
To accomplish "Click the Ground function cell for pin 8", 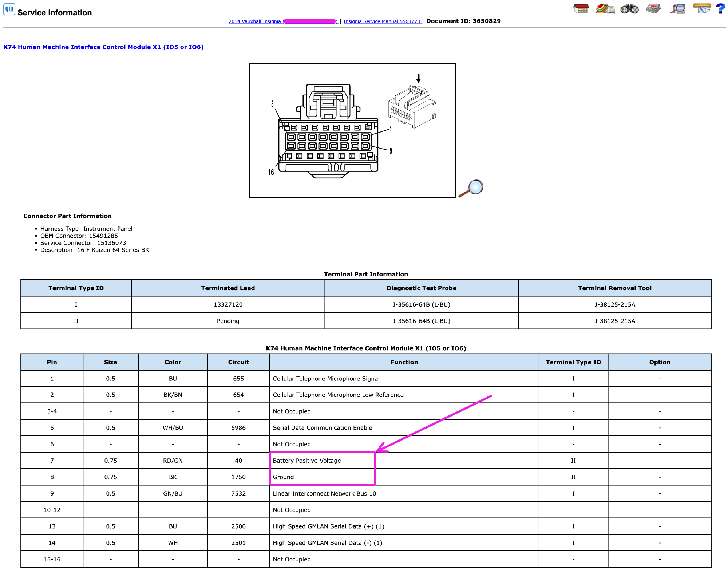I will pos(404,477).
